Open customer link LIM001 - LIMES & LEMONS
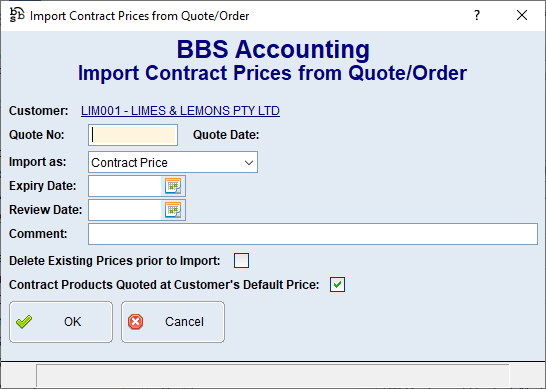This screenshot has width=546, height=389. pyautogui.click(x=180, y=111)
